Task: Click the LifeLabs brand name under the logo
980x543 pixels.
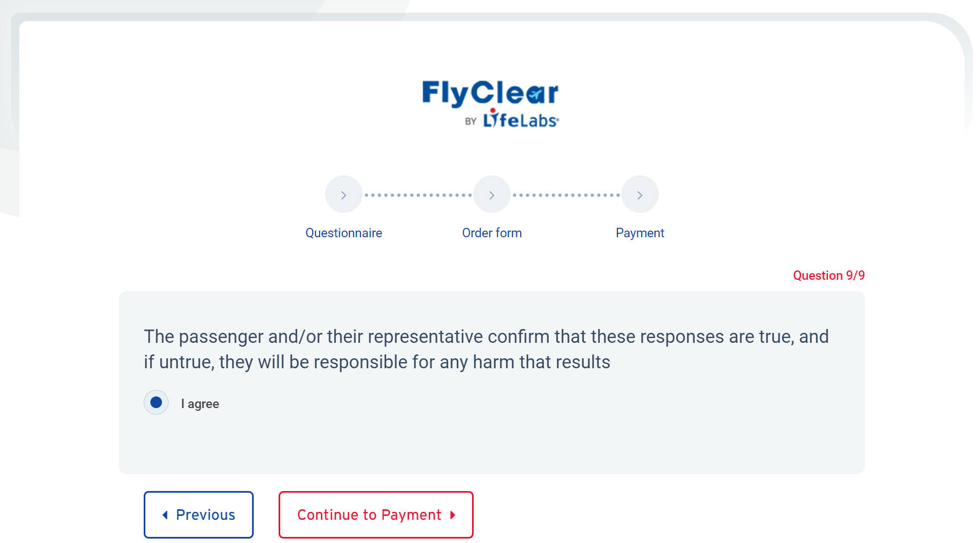Action: (521, 119)
